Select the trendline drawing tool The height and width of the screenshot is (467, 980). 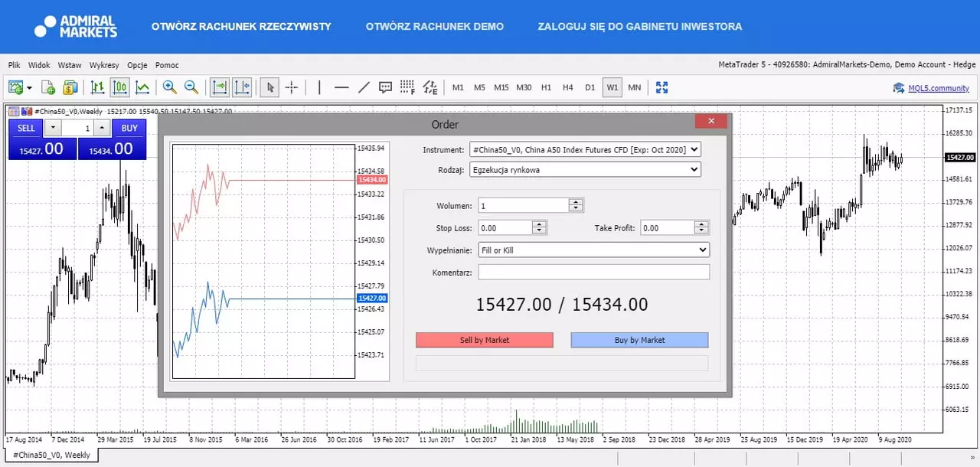[364, 87]
